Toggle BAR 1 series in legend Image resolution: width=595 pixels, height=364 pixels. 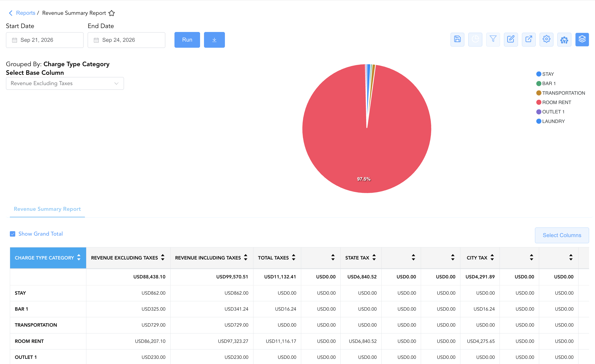coord(546,83)
